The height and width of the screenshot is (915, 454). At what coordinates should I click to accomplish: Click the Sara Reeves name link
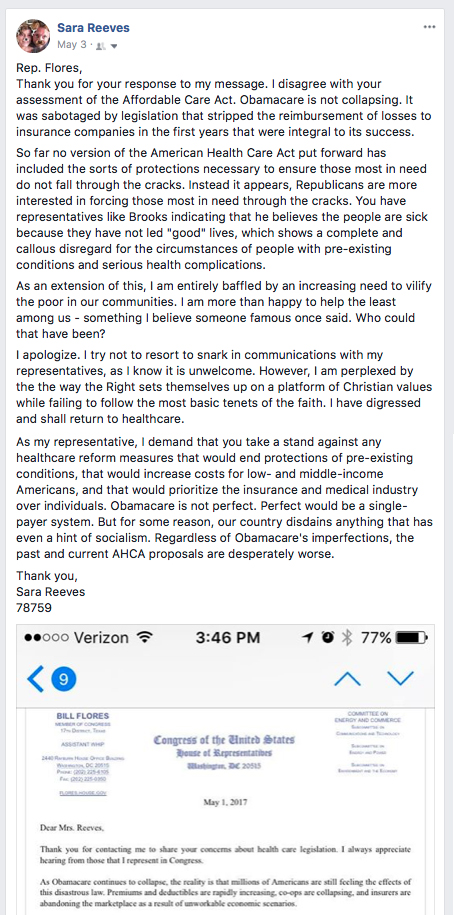pos(93,27)
